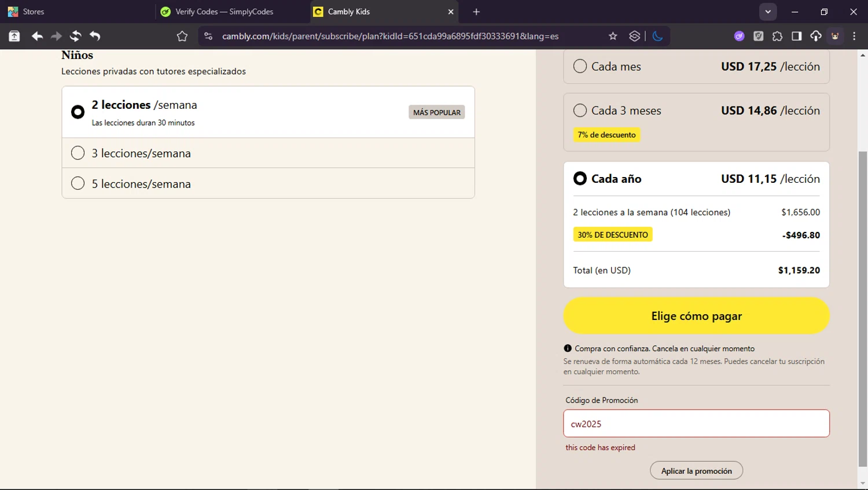Click the 'Se renueva de forma automática' notice
This screenshot has height=490, width=868.
[x=694, y=366]
